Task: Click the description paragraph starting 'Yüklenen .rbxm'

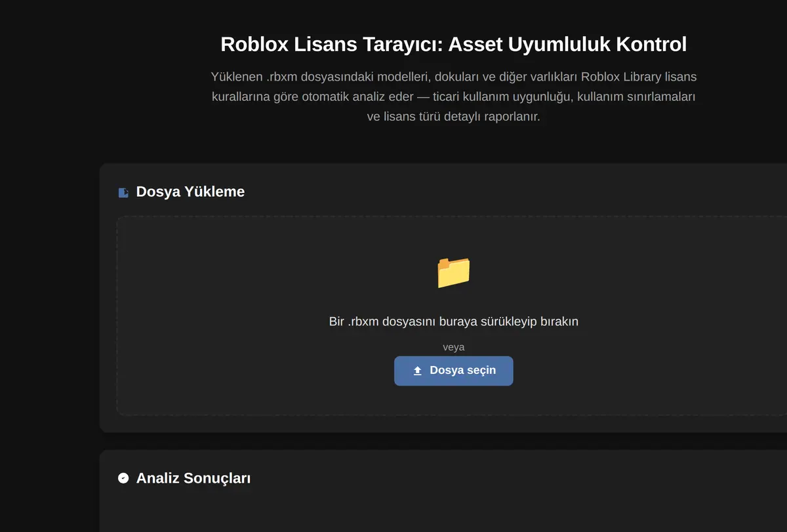Action: coord(453,97)
